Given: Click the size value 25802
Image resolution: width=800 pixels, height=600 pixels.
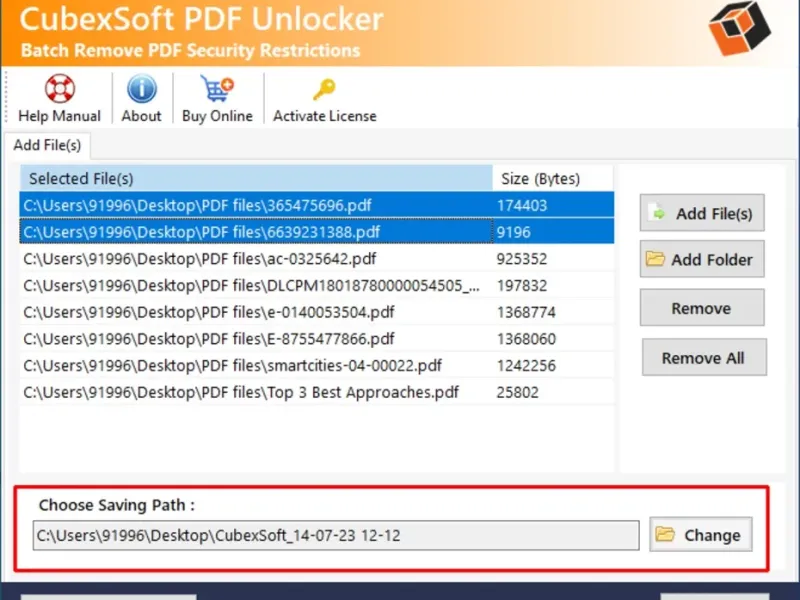Looking at the screenshot, I should tap(517, 392).
